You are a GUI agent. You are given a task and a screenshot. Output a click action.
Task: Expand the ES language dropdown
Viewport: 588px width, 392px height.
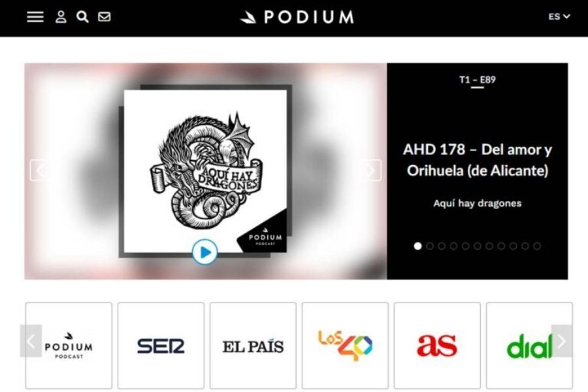(x=559, y=16)
